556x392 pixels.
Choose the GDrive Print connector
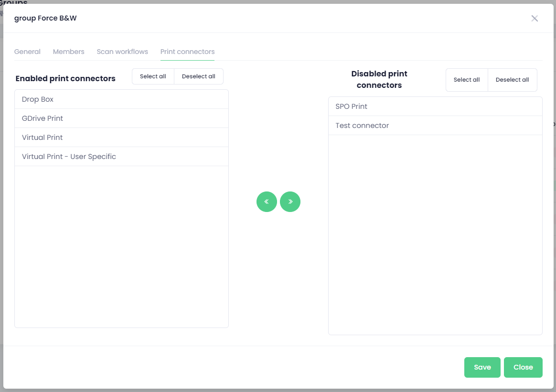click(121, 118)
